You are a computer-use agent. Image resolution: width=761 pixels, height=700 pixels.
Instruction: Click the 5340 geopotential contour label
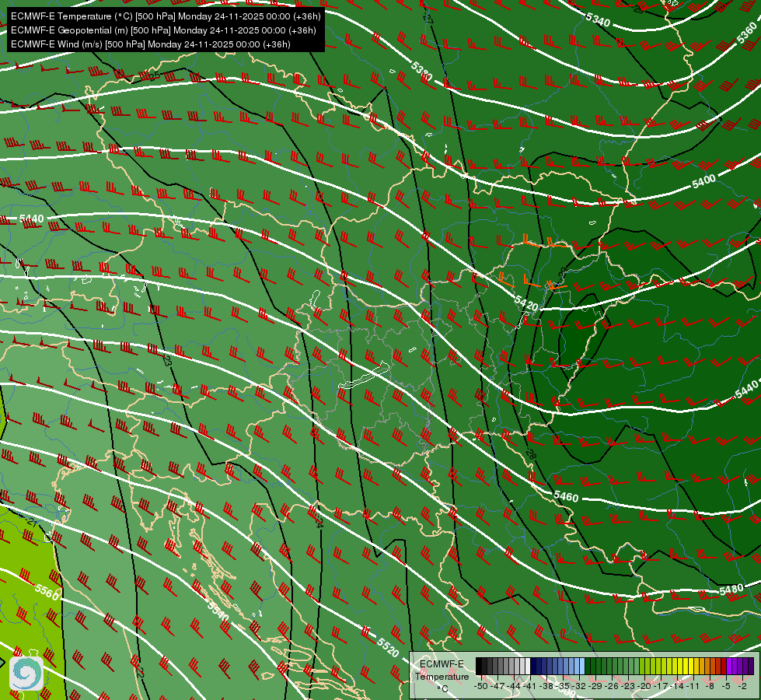tap(598, 20)
